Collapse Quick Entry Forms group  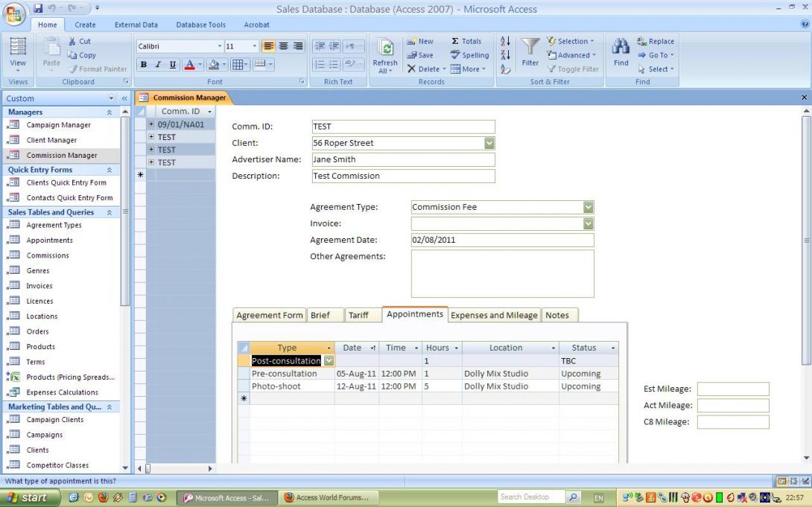(x=110, y=170)
